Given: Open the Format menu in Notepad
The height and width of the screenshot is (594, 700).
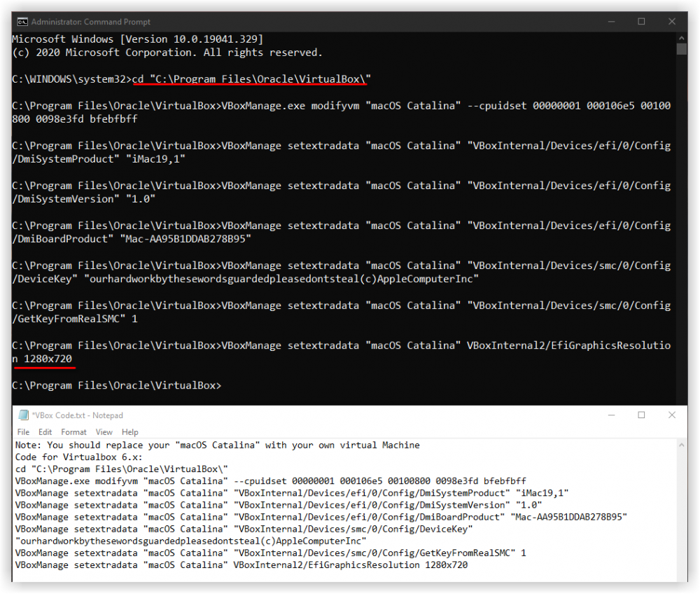Looking at the screenshot, I should (x=73, y=431).
